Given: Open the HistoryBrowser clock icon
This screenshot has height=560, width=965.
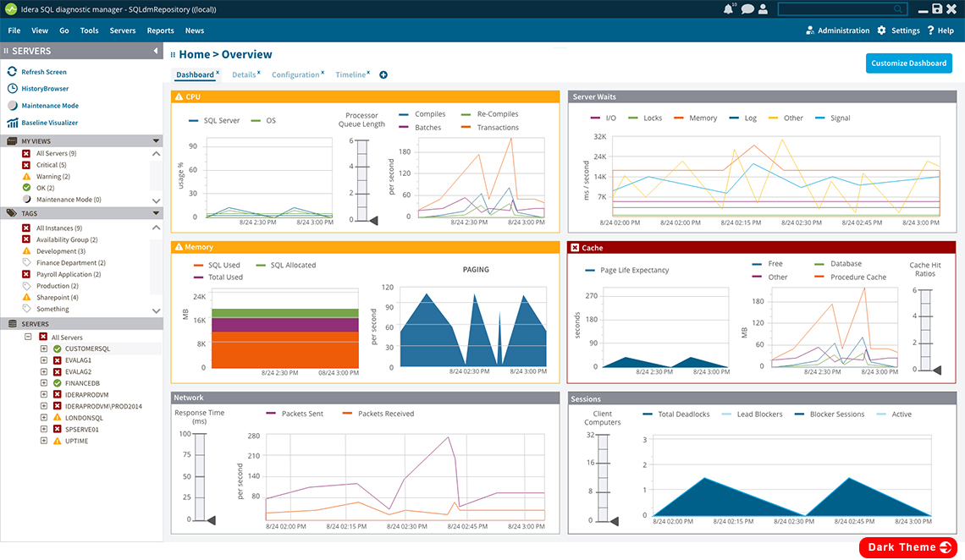Looking at the screenshot, I should point(13,89).
